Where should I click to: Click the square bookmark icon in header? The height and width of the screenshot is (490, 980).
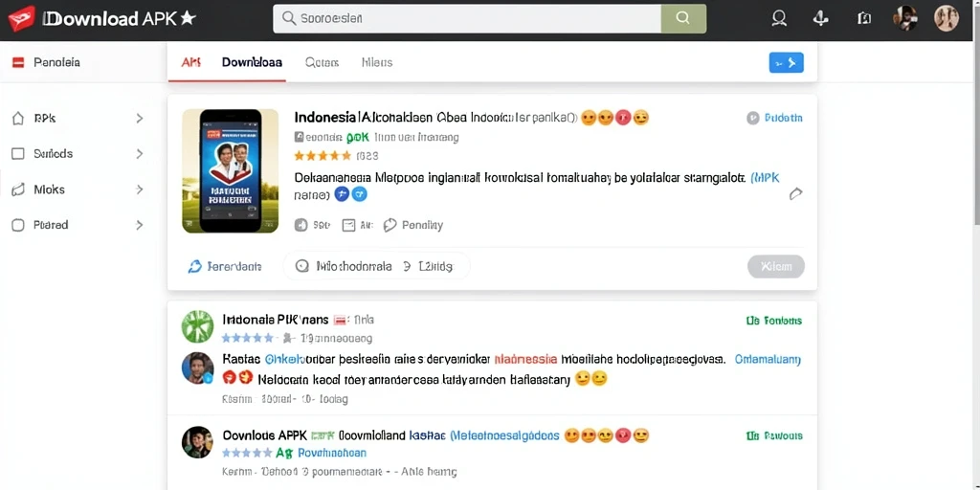coord(864,18)
